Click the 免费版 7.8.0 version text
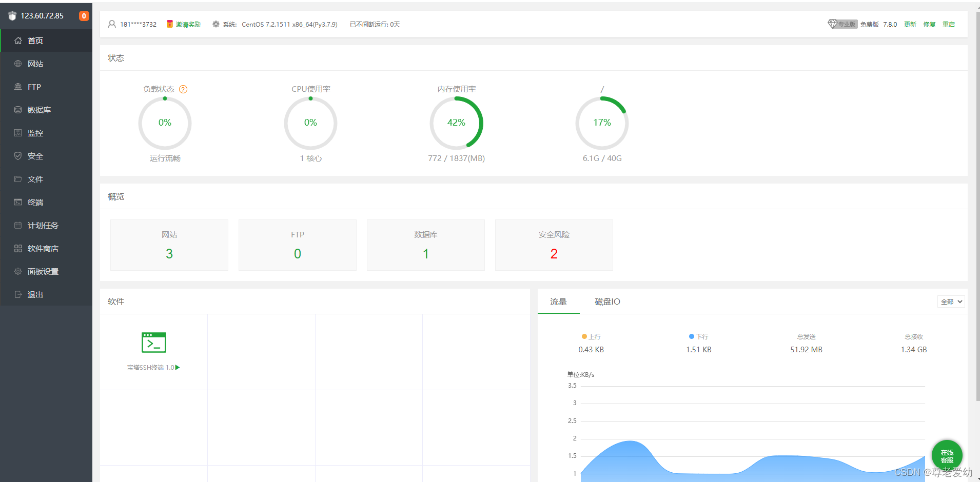980x482 pixels. tap(878, 24)
